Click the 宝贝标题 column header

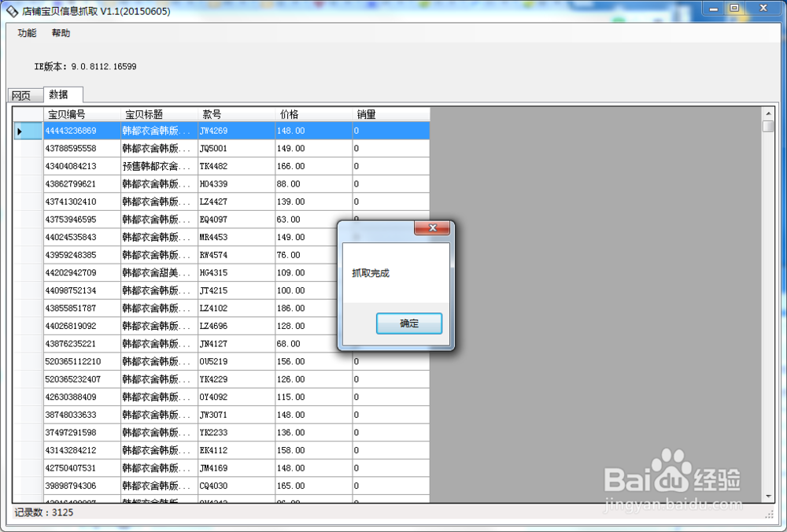tap(159, 114)
